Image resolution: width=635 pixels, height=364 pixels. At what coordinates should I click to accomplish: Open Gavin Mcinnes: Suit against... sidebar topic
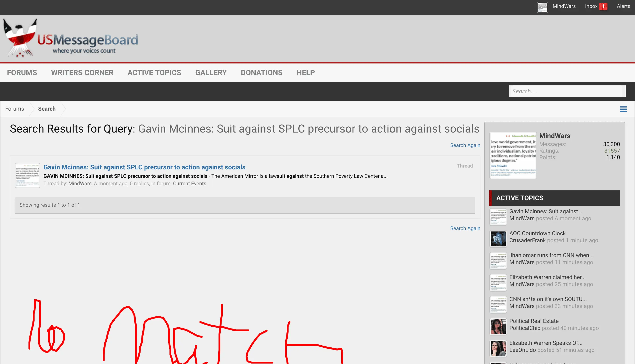(x=546, y=211)
